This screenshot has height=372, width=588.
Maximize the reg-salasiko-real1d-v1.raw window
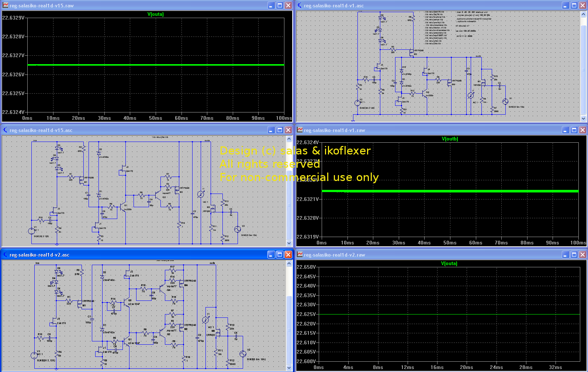pos(574,130)
